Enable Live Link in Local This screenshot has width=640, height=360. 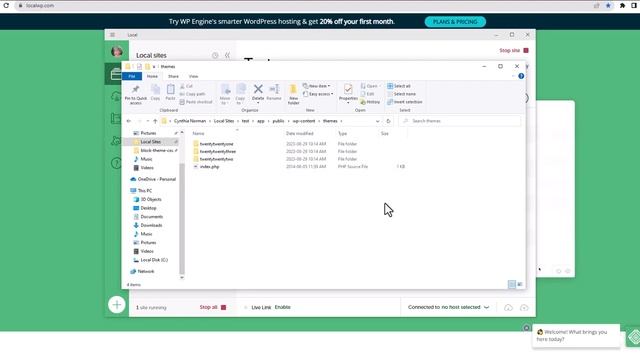(x=282, y=307)
